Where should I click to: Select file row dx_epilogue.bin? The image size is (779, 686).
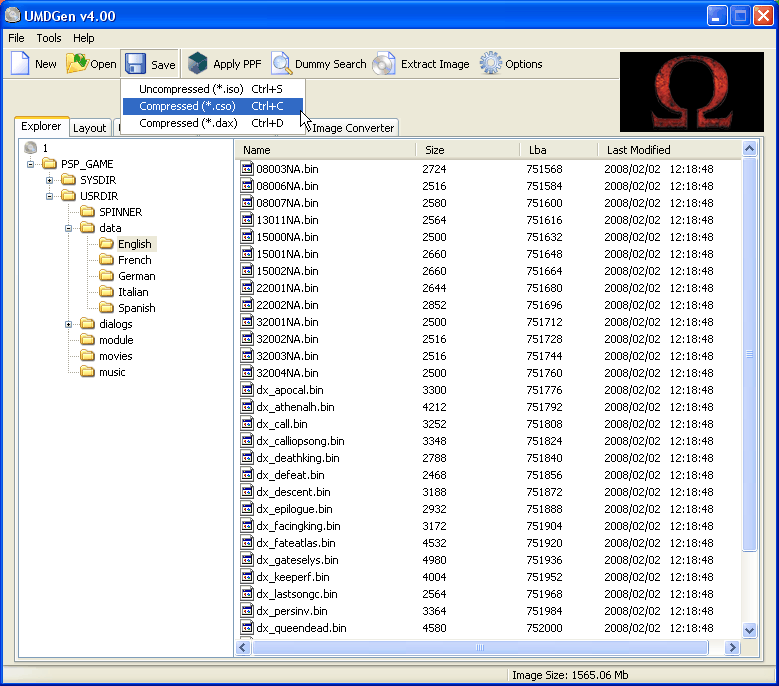click(488, 509)
